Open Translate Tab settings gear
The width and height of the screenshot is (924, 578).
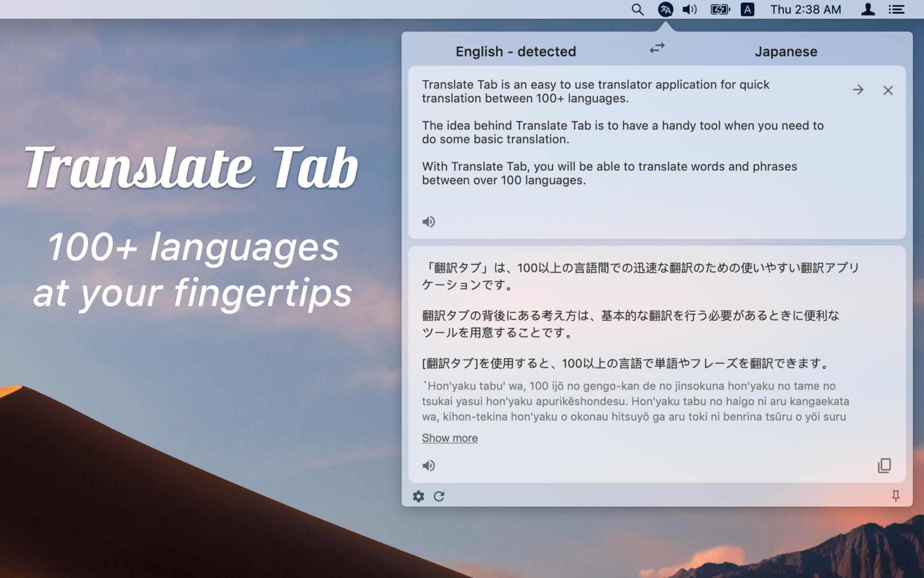418,496
